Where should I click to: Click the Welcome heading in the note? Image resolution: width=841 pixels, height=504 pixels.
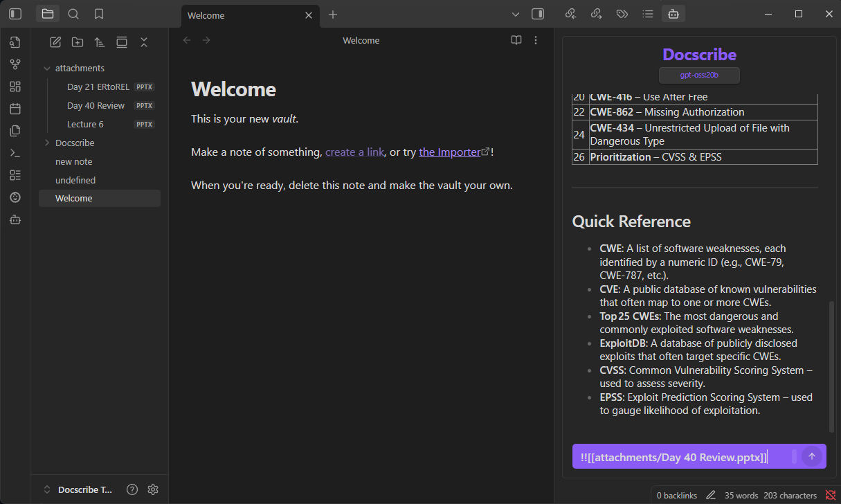(233, 89)
